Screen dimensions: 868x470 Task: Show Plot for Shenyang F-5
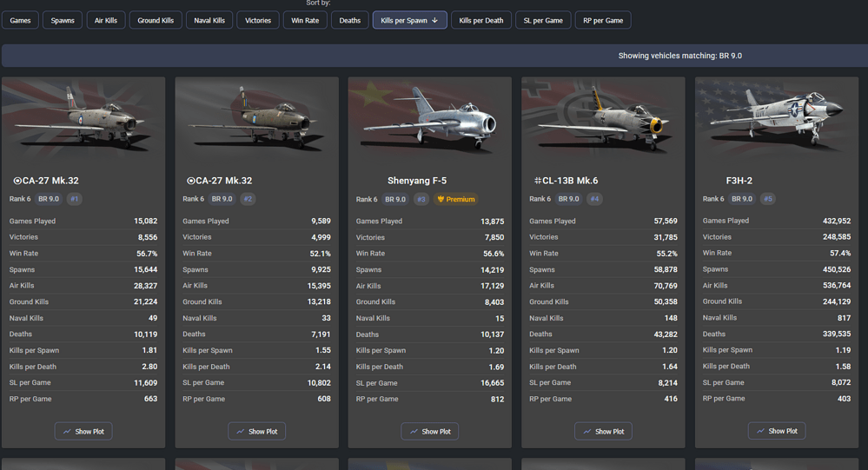430,431
